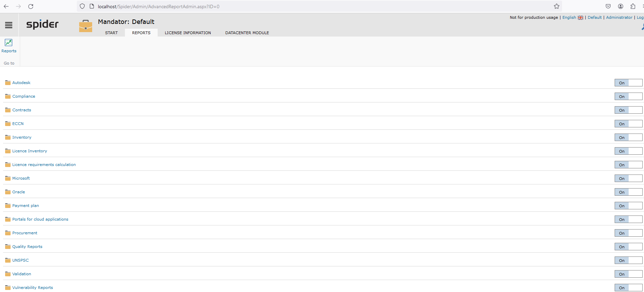Screen dimensions: 644x292
Task: Toggle the Validation report folder off
Action: tap(629, 274)
